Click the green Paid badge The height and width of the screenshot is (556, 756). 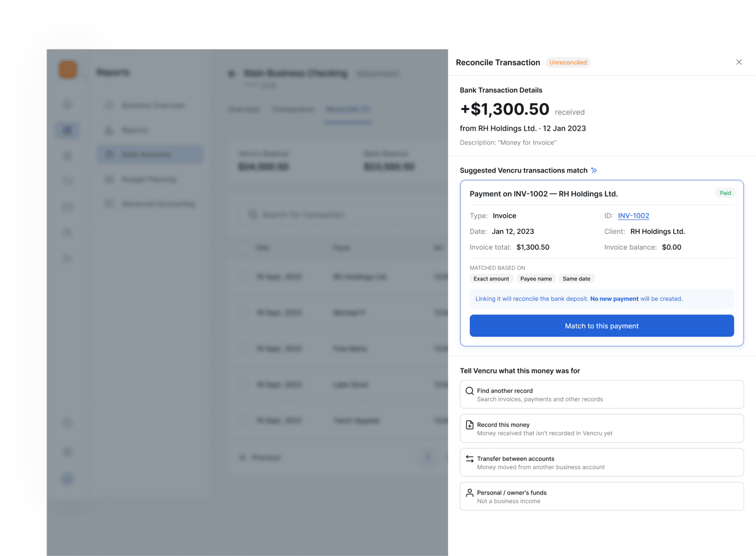coord(725,193)
